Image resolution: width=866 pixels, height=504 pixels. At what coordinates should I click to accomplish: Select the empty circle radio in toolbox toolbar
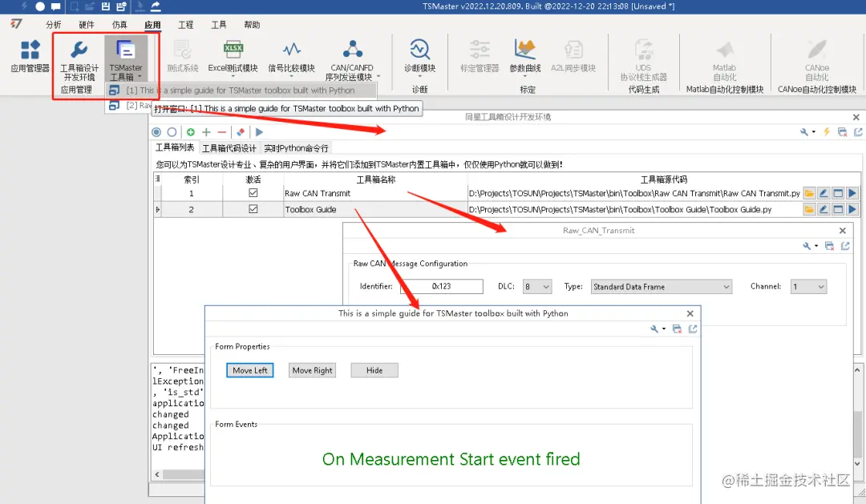pyautogui.click(x=172, y=132)
